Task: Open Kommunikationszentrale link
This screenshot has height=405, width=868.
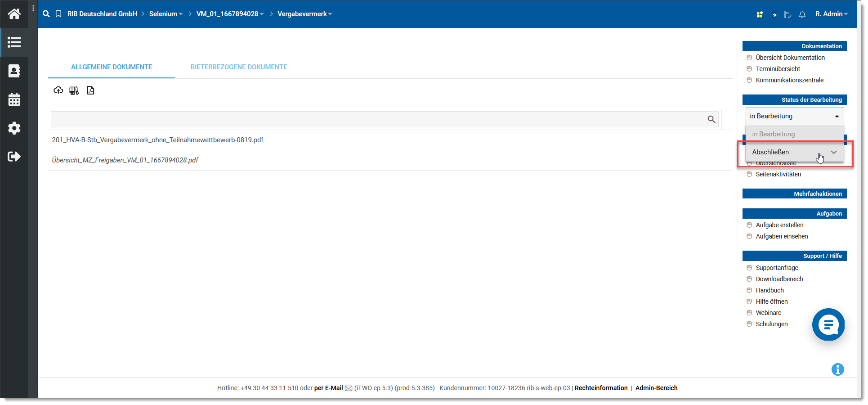Action: click(x=789, y=80)
